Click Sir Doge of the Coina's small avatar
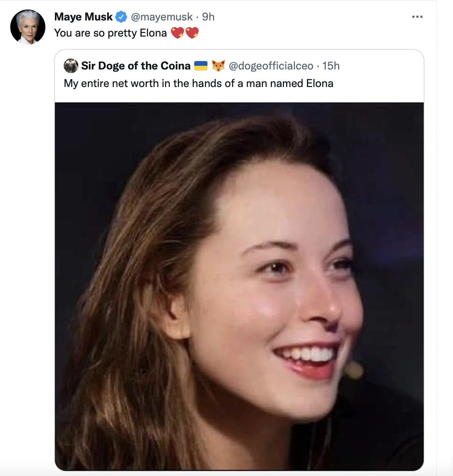453x476 pixels. pos(71,66)
